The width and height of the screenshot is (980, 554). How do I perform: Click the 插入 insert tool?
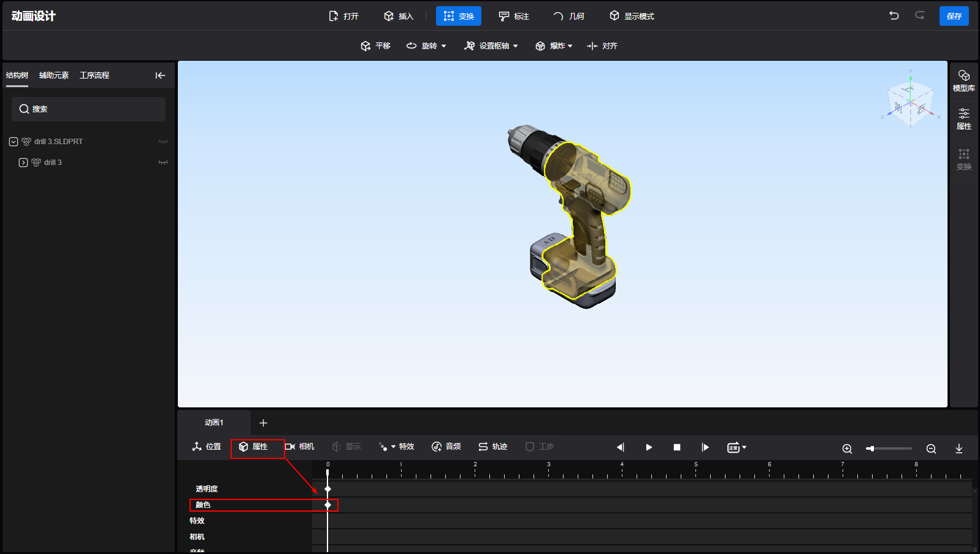coord(399,16)
